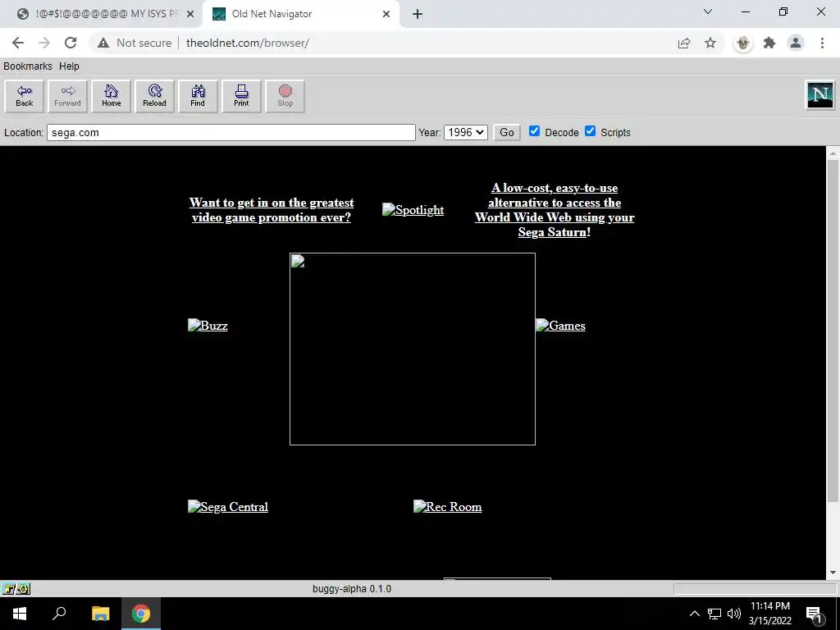The height and width of the screenshot is (630, 840).
Task: Close the MY ISYS tab
Action: click(x=189, y=14)
